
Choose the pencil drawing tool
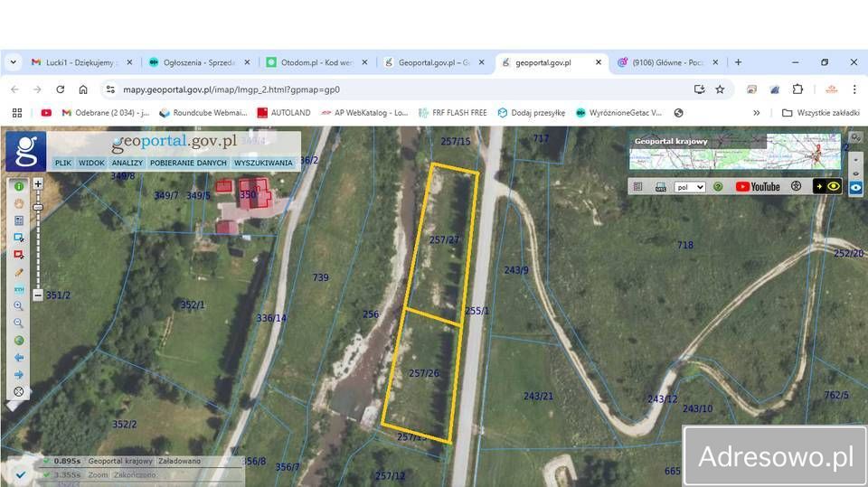(x=18, y=272)
